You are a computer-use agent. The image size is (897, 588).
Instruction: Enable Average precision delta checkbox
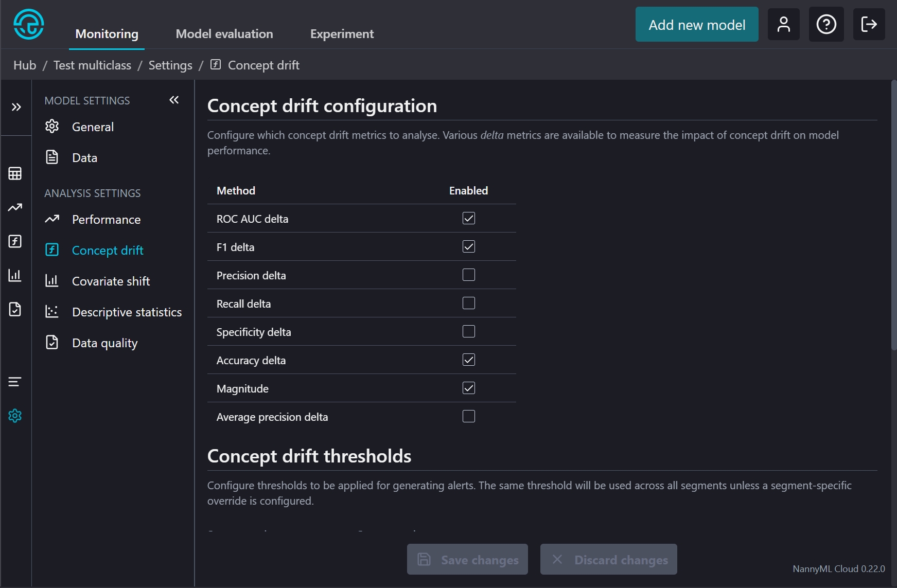click(468, 417)
